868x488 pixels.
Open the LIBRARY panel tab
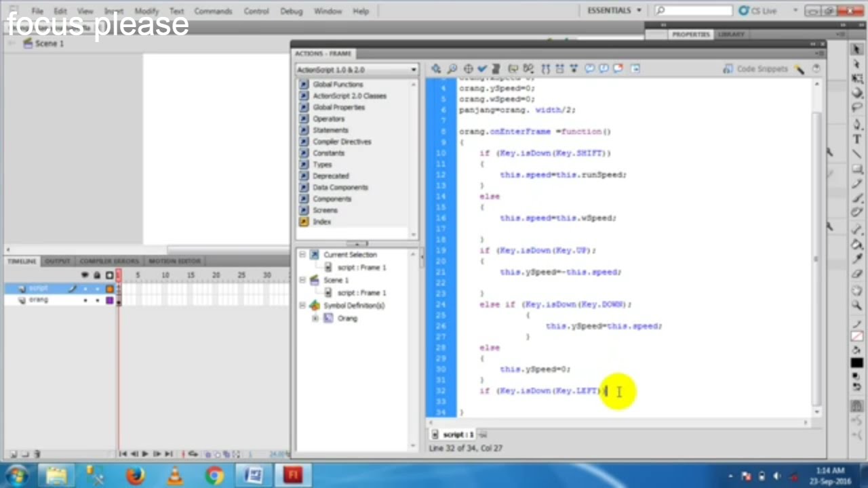pos(731,34)
